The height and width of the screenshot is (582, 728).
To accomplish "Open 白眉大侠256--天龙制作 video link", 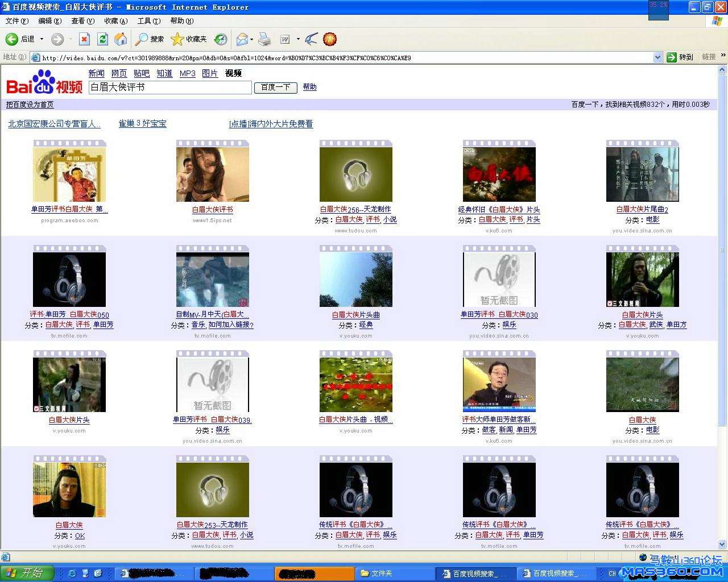I will pyautogui.click(x=355, y=209).
